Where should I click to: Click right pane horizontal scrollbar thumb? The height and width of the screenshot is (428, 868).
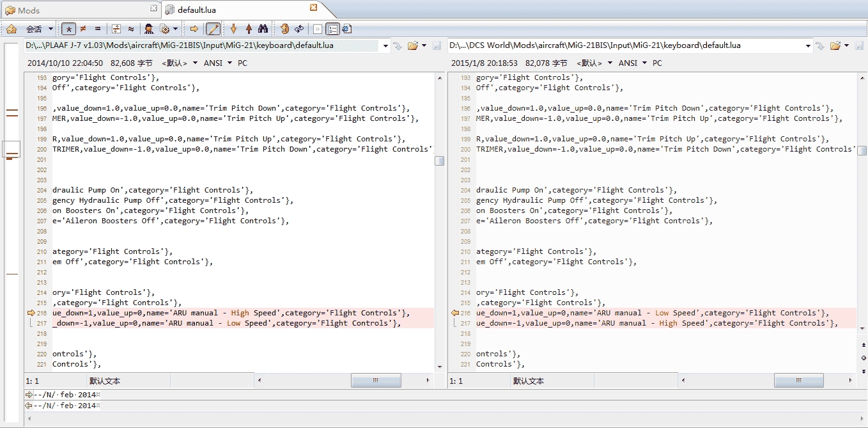coord(799,381)
